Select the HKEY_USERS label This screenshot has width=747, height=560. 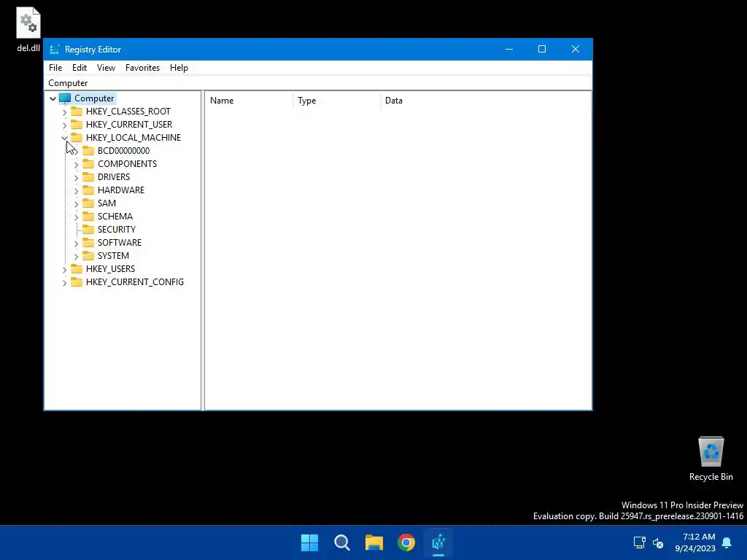point(111,269)
